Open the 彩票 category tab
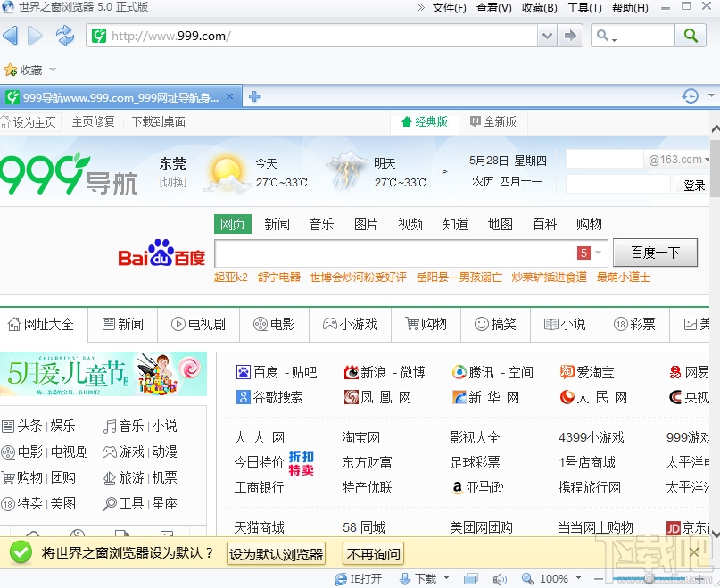The image size is (720, 588). pos(634,325)
